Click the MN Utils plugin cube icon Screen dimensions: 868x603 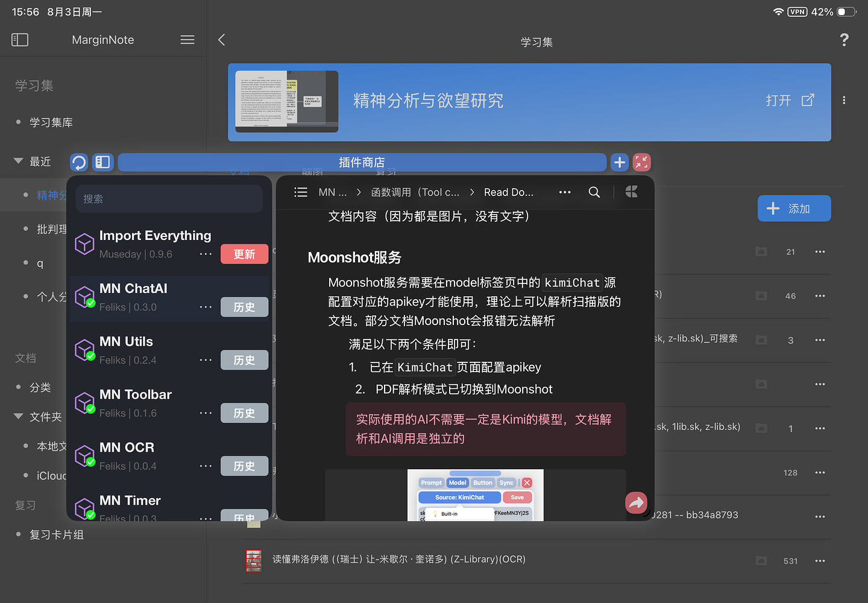tap(84, 350)
